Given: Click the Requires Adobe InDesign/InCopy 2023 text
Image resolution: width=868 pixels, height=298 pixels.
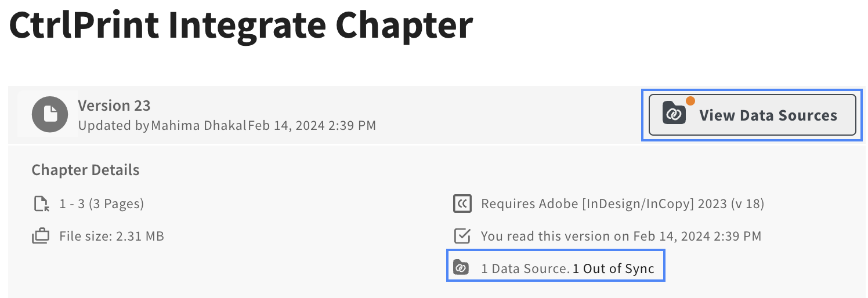Looking at the screenshot, I should (x=623, y=203).
